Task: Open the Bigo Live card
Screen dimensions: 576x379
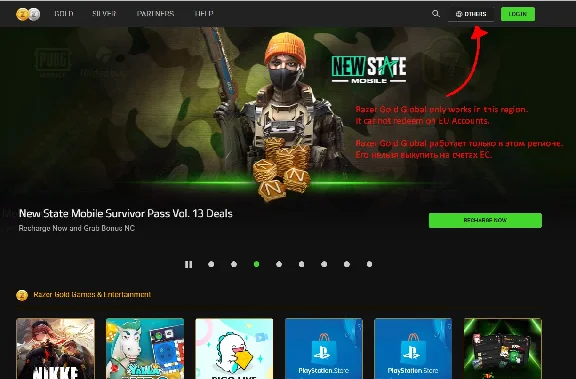Action: pyautogui.click(x=234, y=349)
